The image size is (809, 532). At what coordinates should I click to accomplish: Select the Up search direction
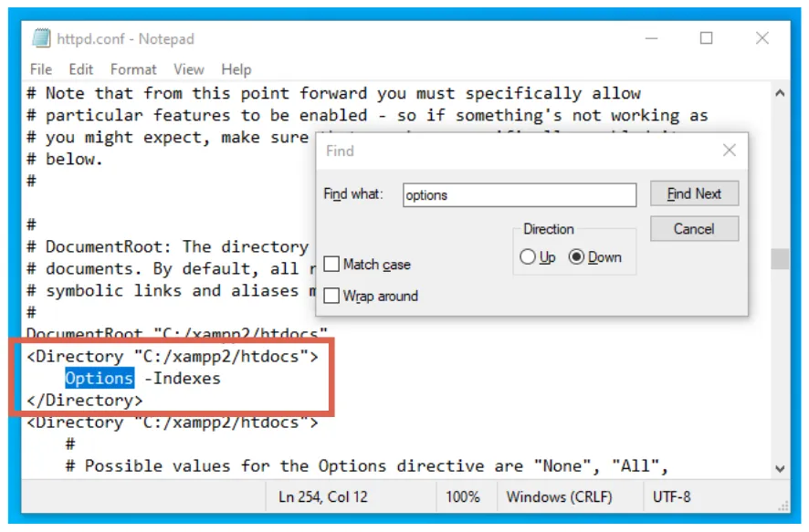click(527, 256)
